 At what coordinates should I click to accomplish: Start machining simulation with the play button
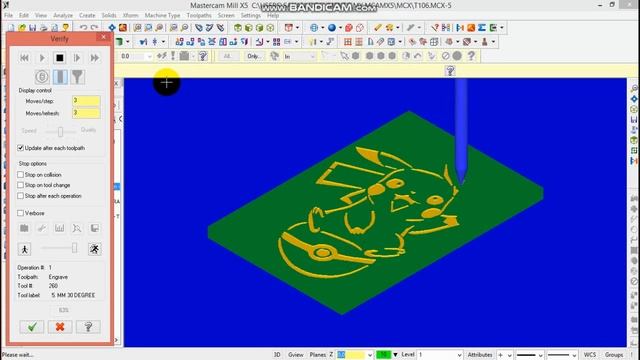pyautogui.click(x=42, y=58)
